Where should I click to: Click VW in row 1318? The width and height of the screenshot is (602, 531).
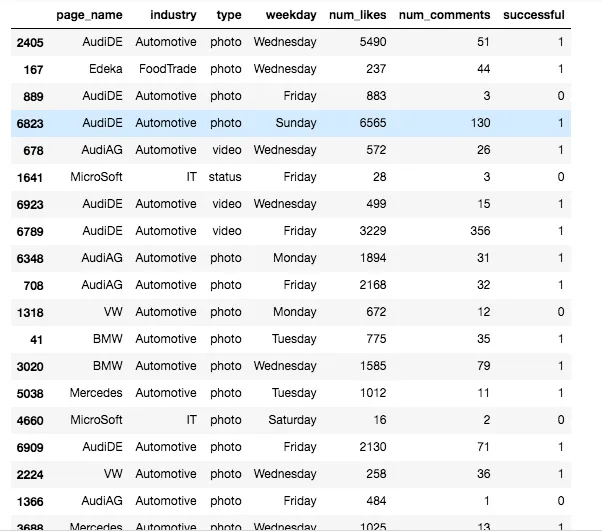[x=113, y=312]
